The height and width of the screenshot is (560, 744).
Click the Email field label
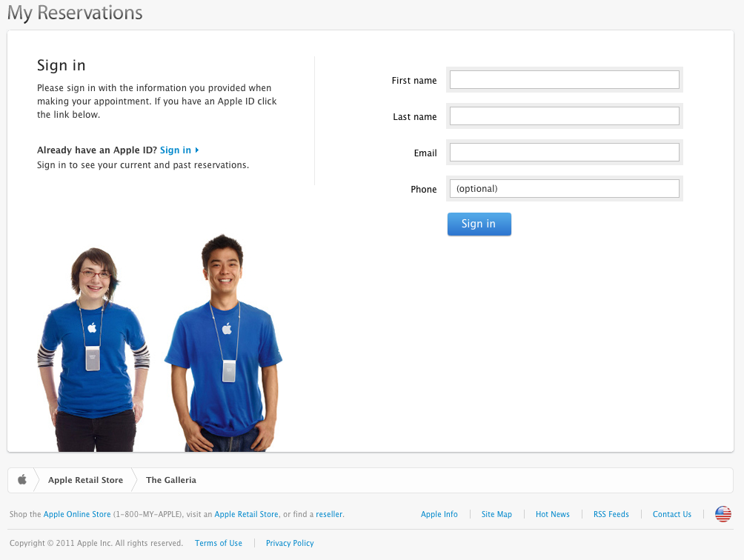coord(425,153)
